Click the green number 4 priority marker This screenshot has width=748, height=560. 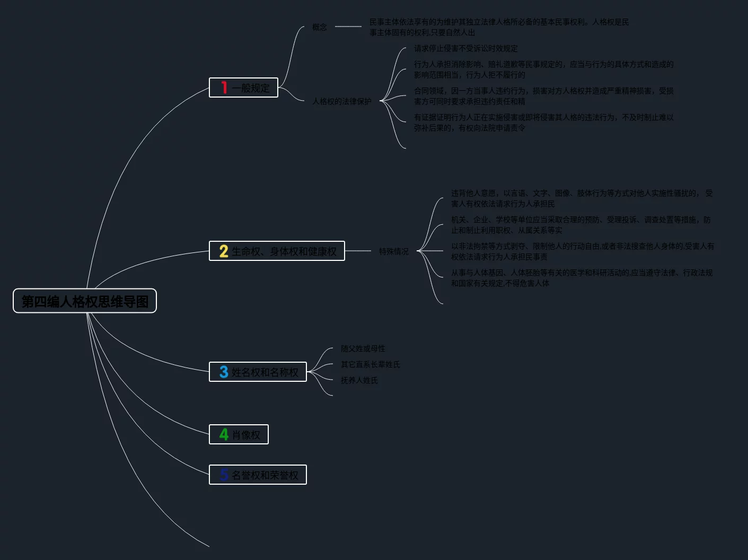pyautogui.click(x=224, y=434)
